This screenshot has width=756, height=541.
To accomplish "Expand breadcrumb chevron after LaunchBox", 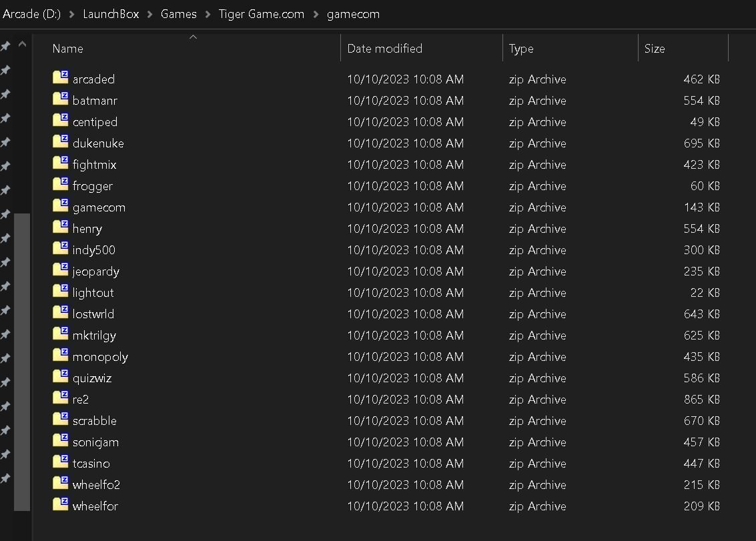I will [x=150, y=15].
